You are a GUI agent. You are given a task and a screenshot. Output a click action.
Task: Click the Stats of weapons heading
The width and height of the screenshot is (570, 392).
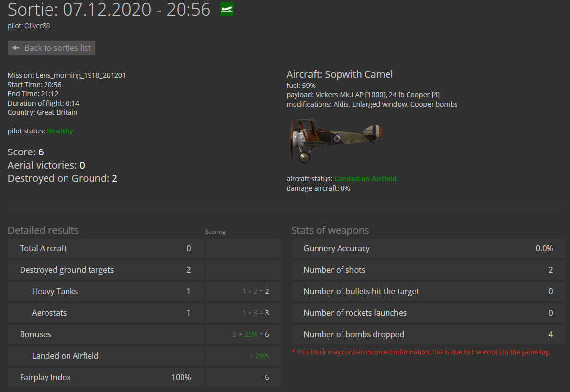(x=330, y=230)
